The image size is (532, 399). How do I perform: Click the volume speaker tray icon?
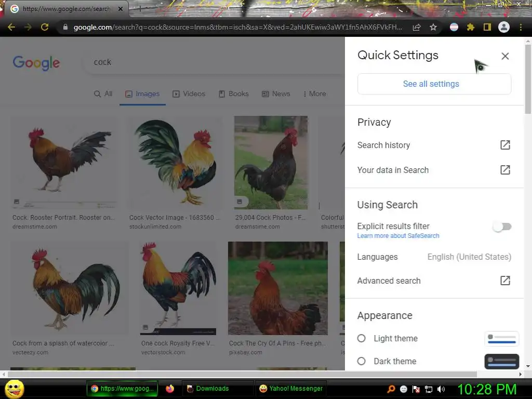[x=441, y=389]
